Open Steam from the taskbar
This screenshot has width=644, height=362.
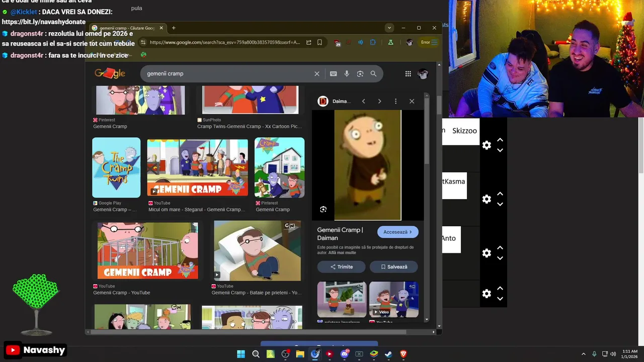pos(389,354)
